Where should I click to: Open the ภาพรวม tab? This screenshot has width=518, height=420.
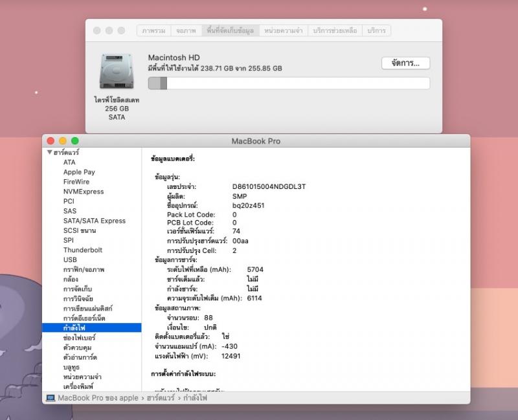153,30
